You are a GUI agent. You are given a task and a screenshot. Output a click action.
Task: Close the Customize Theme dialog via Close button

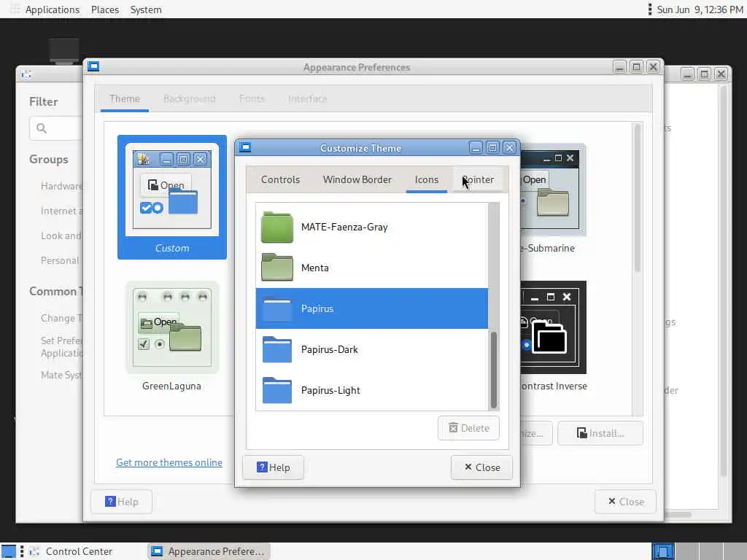(481, 467)
